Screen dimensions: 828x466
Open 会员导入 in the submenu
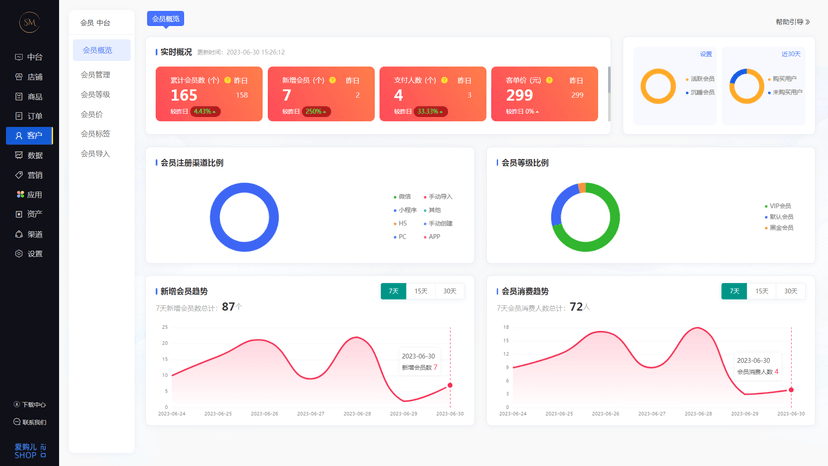pos(96,154)
